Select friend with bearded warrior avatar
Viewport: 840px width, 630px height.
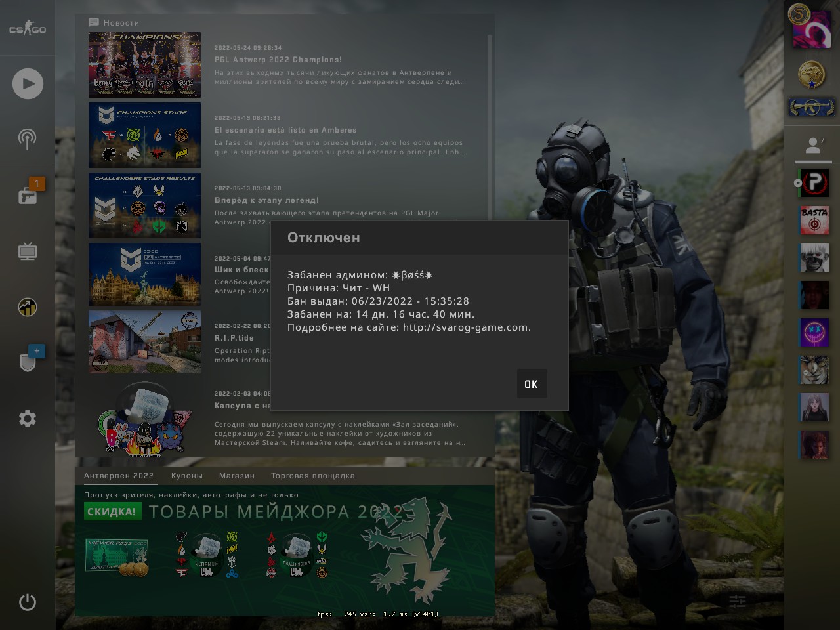(814, 370)
